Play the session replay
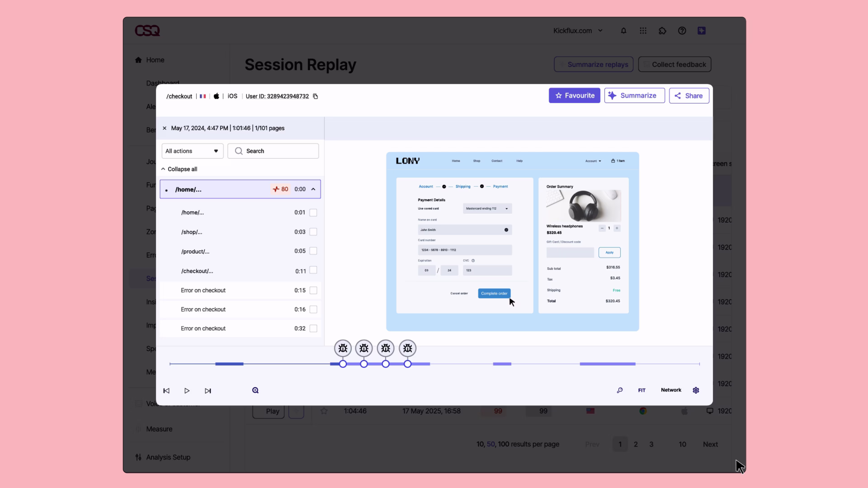The width and height of the screenshot is (868, 488). click(187, 391)
